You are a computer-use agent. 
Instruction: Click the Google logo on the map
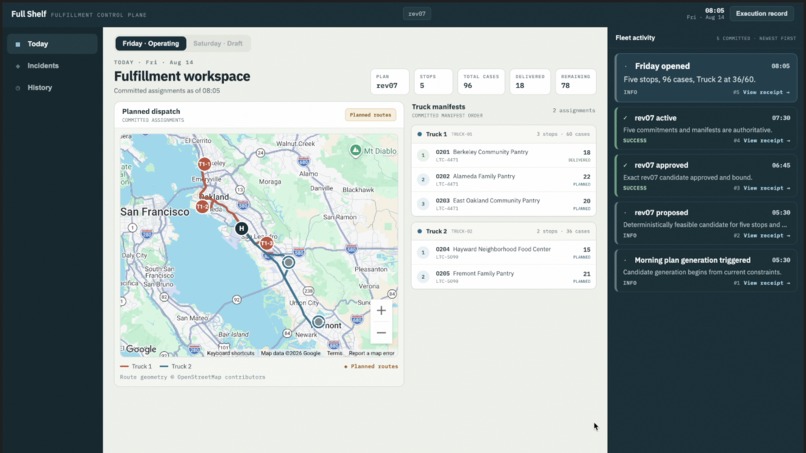(x=141, y=349)
